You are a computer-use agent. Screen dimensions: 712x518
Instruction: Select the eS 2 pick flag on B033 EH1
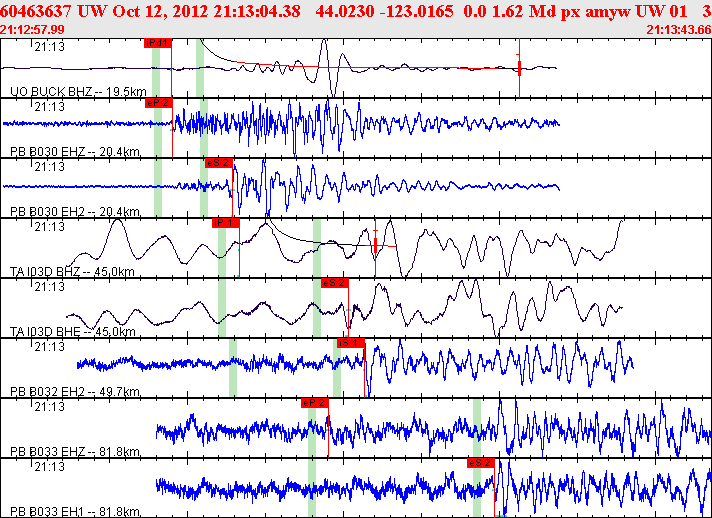pyautogui.click(x=481, y=463)
